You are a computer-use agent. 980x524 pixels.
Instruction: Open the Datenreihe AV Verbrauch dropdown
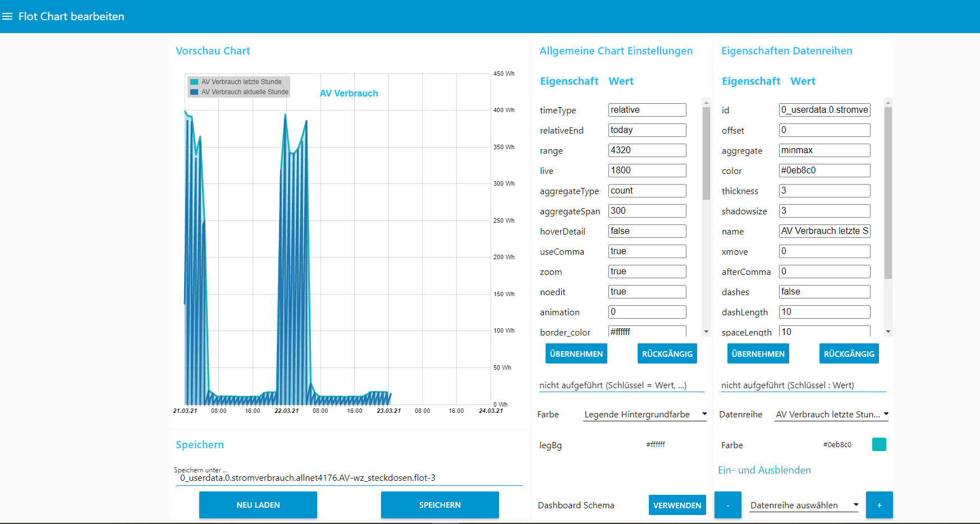pos(832,415)
